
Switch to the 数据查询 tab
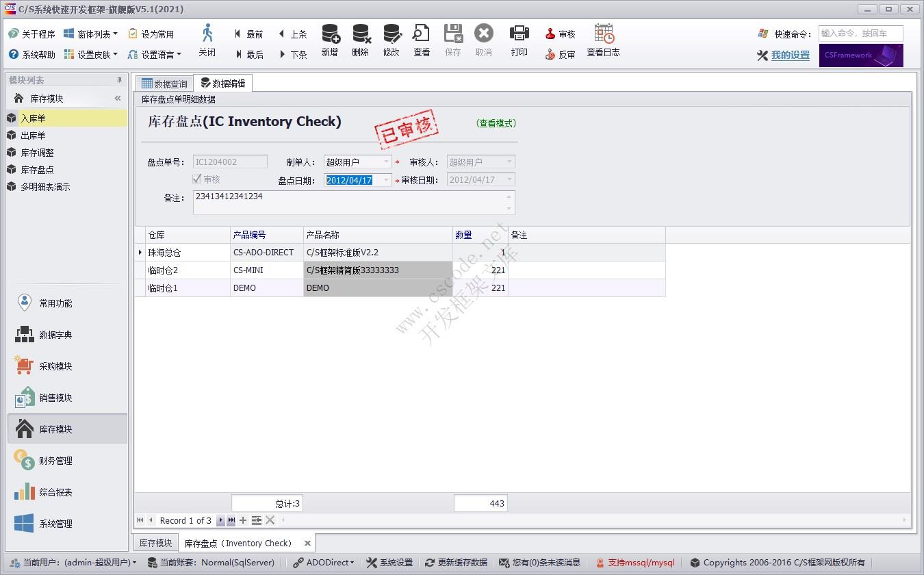point(164,84)
